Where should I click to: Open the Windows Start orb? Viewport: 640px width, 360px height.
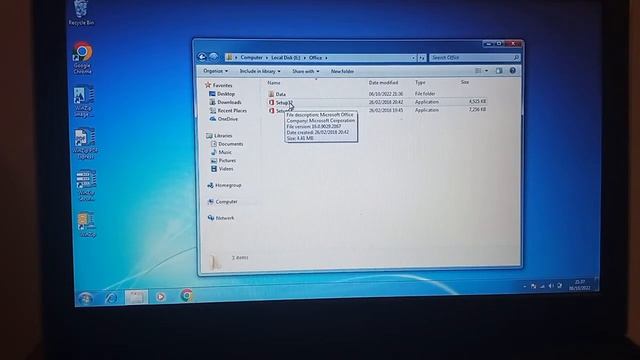86,299
